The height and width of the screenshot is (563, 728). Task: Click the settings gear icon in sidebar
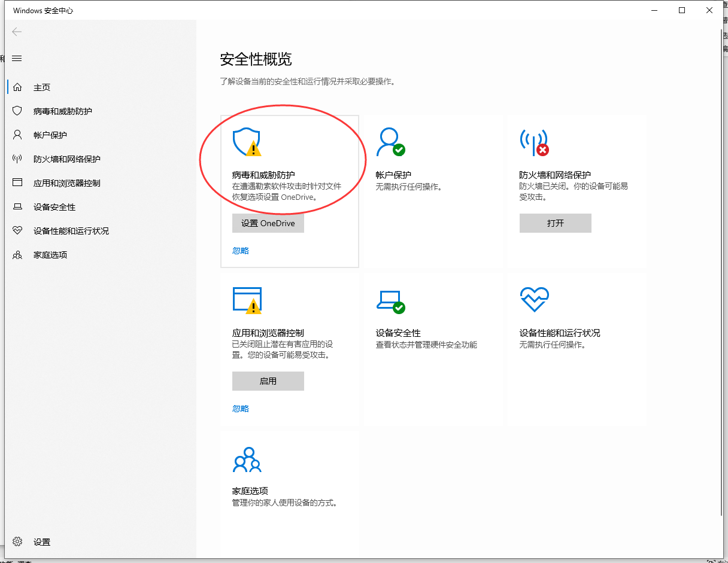click(x=17, y=541)
